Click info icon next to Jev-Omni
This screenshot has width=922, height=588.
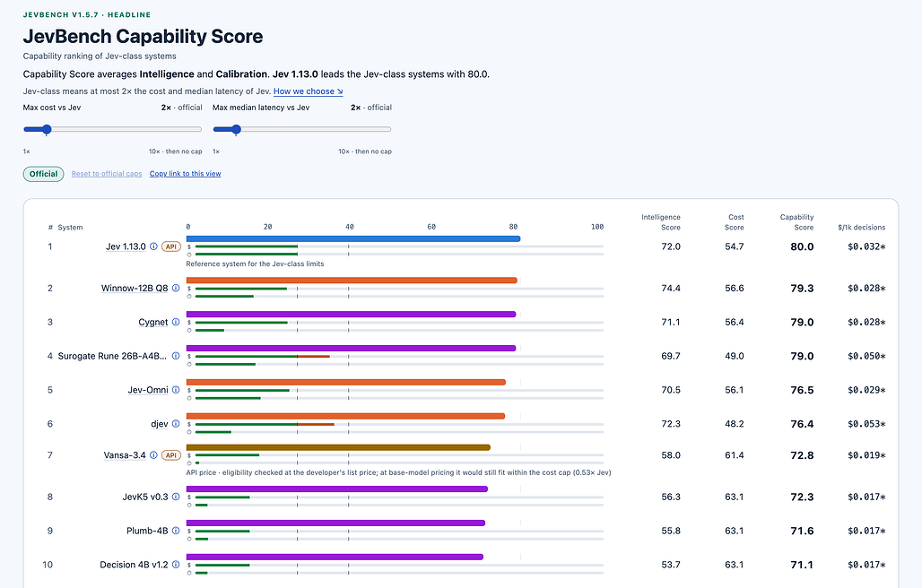tap(175, 390)
